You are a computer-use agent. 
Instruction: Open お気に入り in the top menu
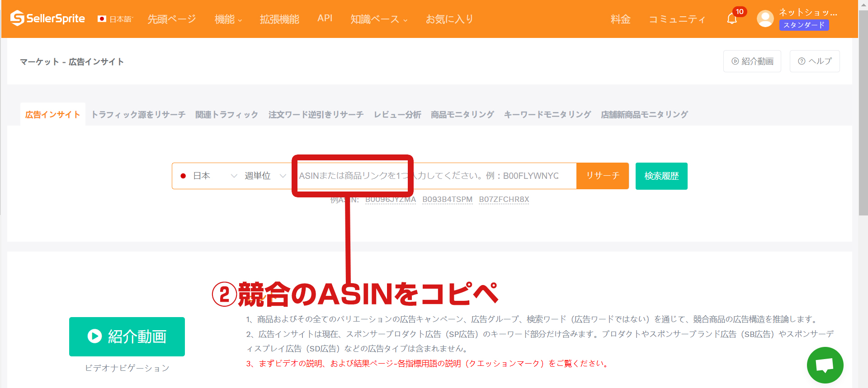449,19
